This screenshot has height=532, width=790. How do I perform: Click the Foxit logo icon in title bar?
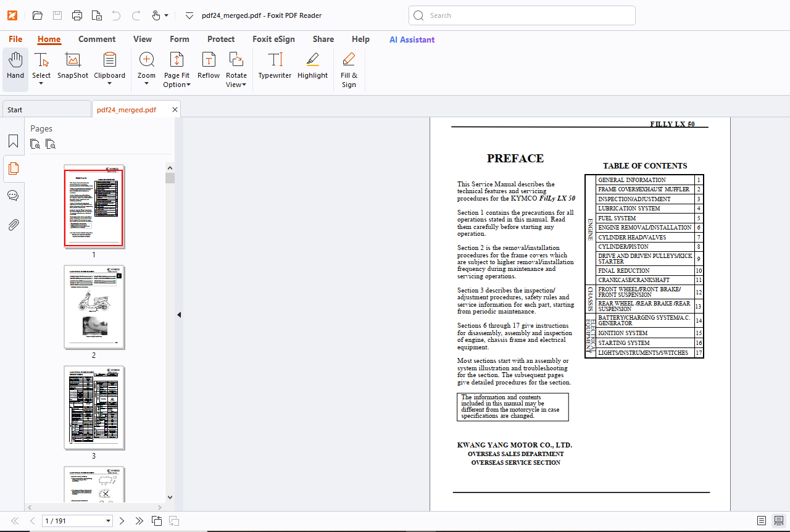[12, 15]
